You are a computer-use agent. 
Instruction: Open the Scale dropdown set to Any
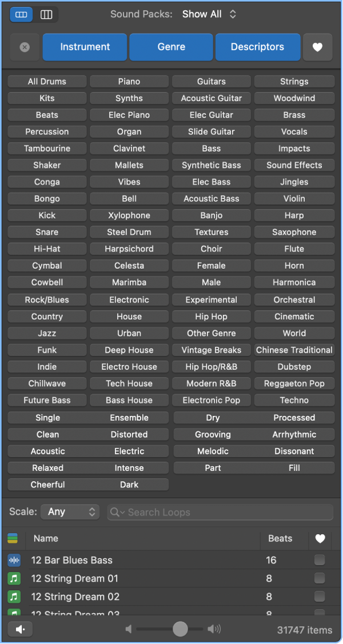click(x=70, y=512)
